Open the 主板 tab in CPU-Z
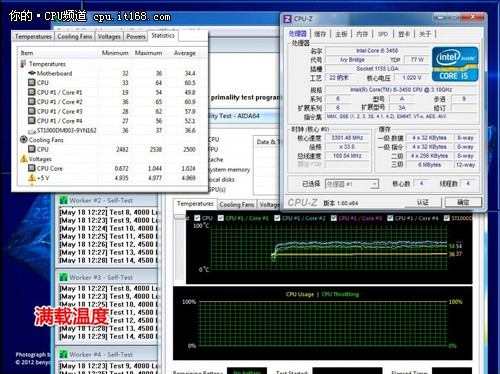The image size is (500, 374). (x=341, y=34)
